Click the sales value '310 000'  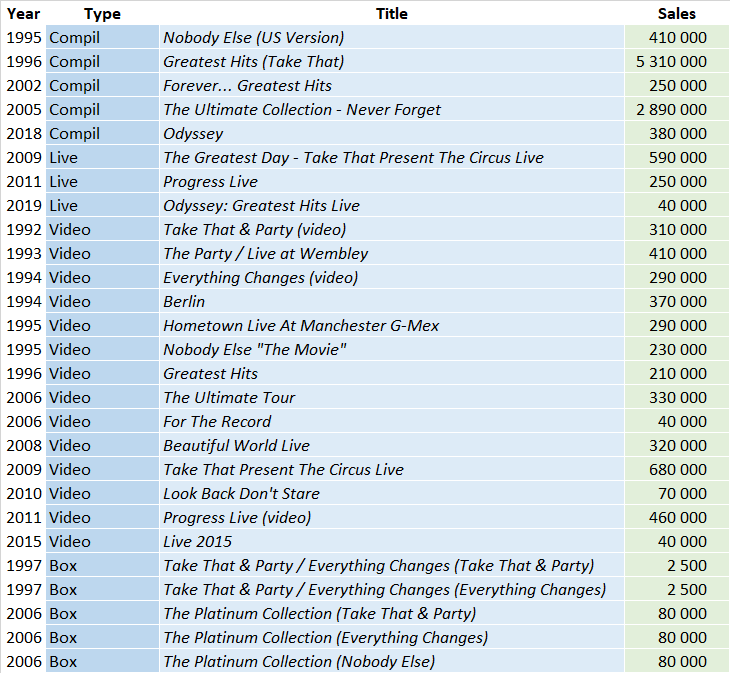pos(678,230)
